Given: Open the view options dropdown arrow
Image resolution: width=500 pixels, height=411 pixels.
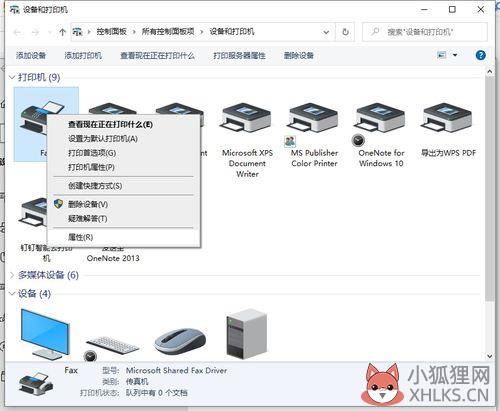Looking at the screenshot, I should tap(455, 55).
